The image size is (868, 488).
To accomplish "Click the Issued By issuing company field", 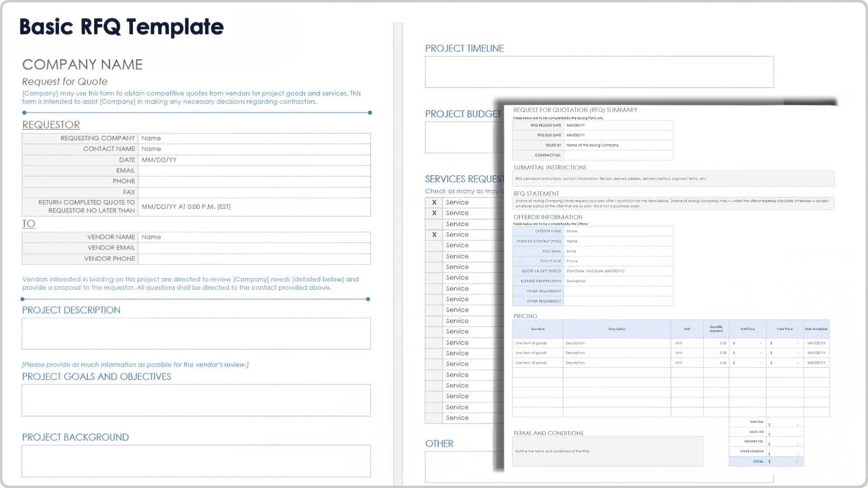I will point(618,145).
